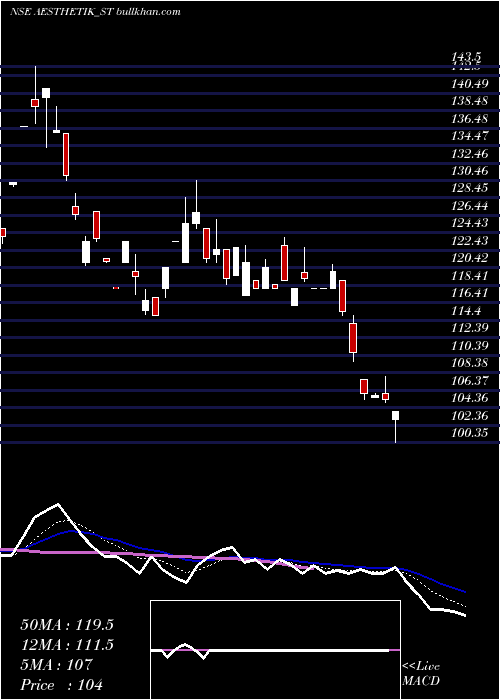Click the red candle bottoming just above 108.38
This screenshot has height=700, width=500.
pos(353,338)
